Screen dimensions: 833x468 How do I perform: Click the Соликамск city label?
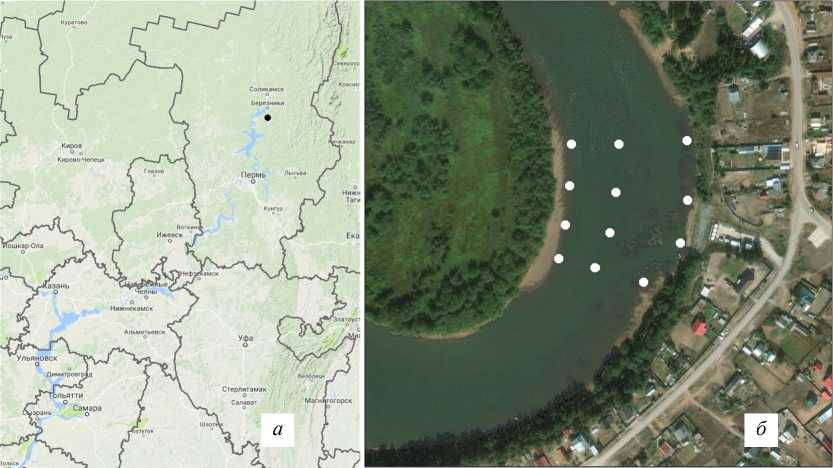pos(267,89)
